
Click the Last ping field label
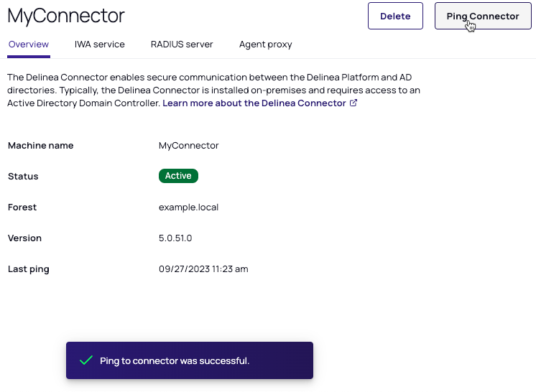[29, 269]
